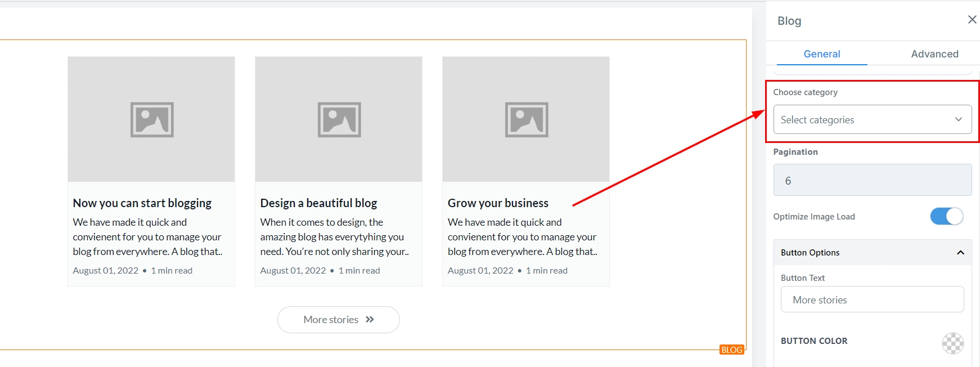
Task: Click the Grow your business image placeholder icon
Action: click(x=527, y=119)
